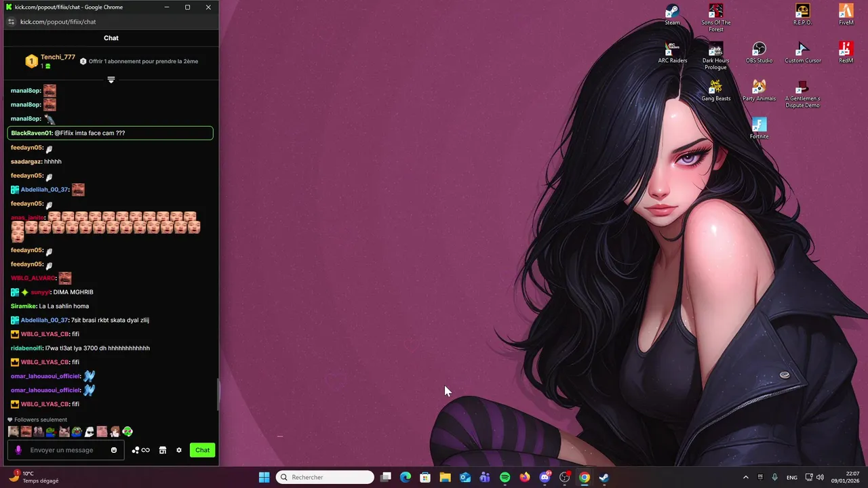
Task: View site information for kick.com
Action: 11,22
